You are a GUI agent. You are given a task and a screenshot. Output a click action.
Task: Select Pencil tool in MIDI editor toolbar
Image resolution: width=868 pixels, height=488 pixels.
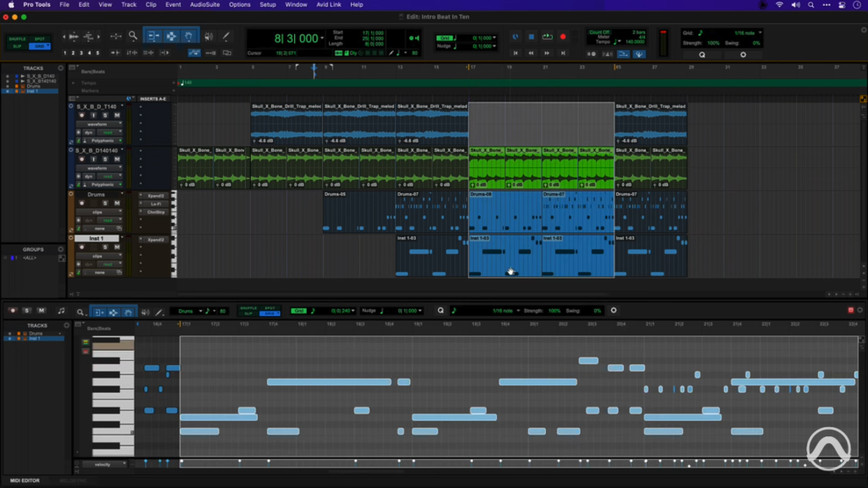tap(159, 312)
